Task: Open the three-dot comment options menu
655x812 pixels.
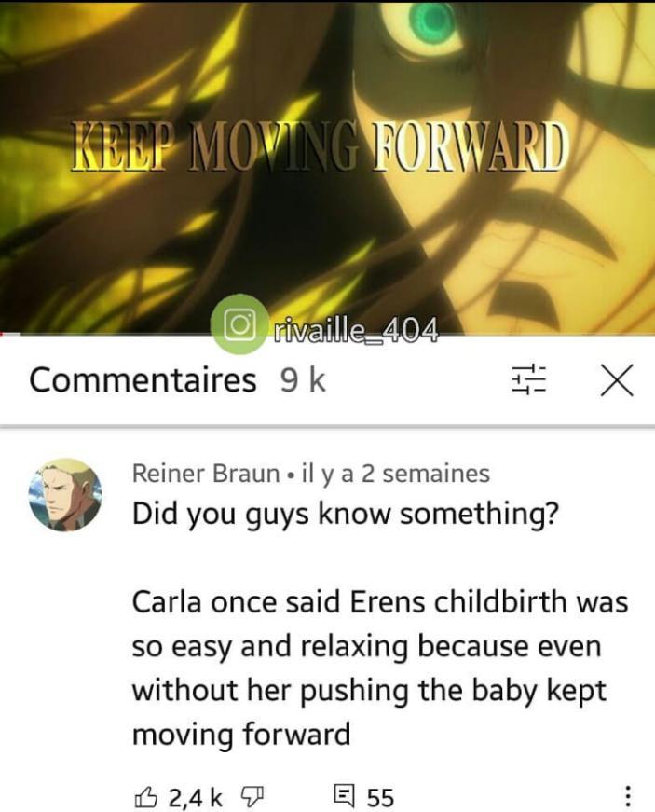Action: (626, 796)
